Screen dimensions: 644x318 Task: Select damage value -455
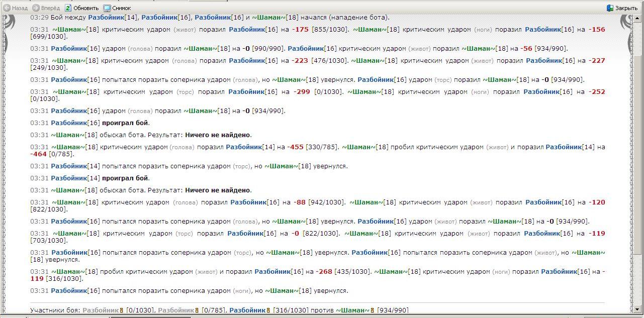296,147
